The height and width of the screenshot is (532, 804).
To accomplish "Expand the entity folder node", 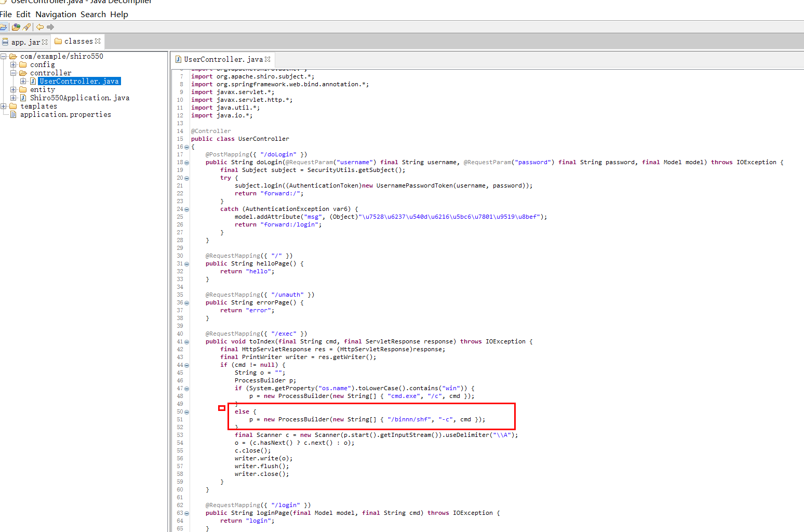I will [x=14, y=89].
